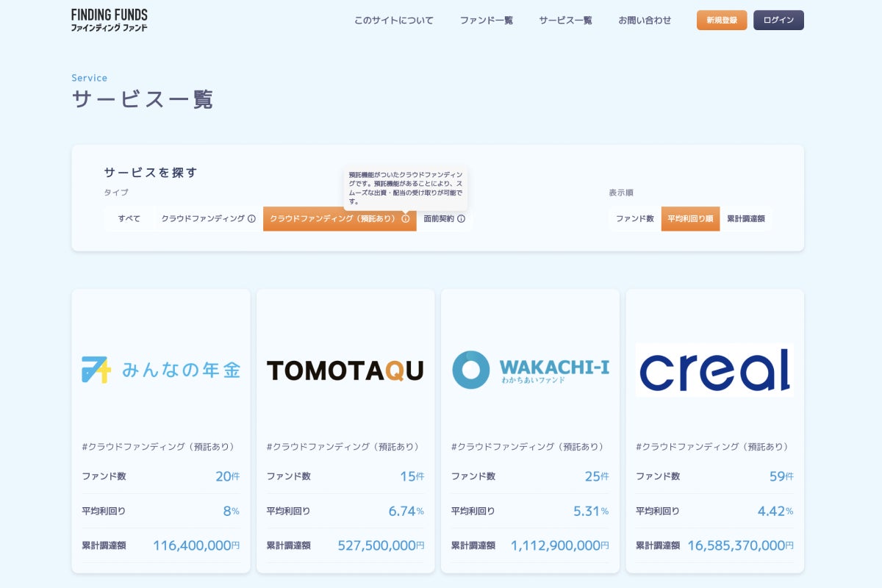882x588 pixels.
Task: Open the TOMOTAQU logo card
Action: coord(345,370)
